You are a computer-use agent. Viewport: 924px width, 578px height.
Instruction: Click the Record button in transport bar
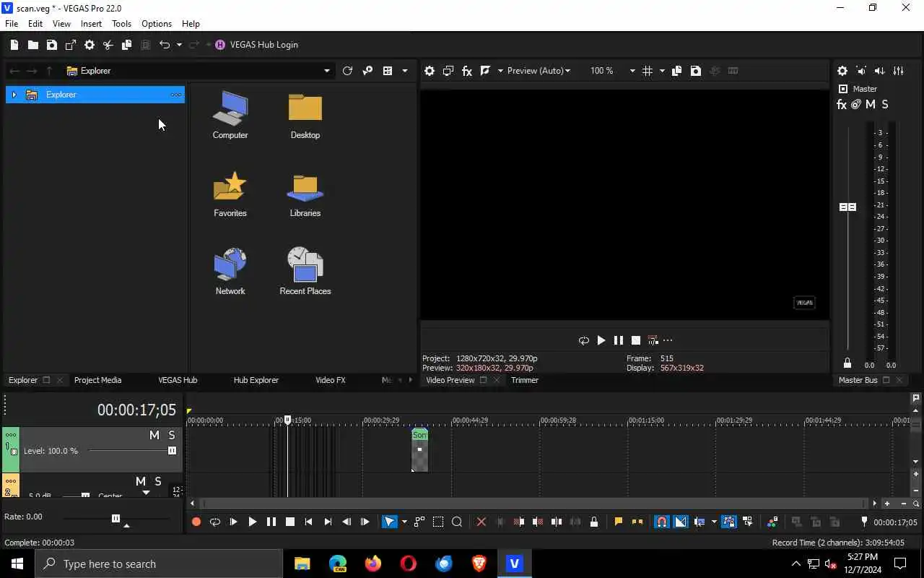point(196,522)
